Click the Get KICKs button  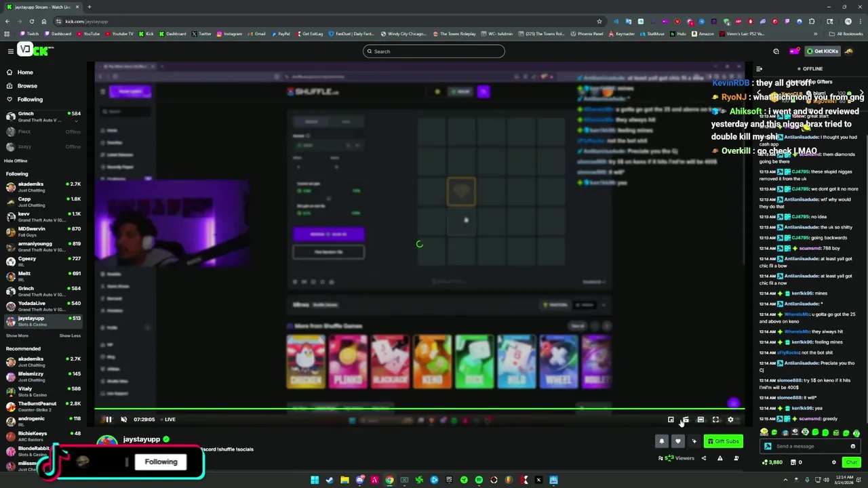[x=823, y=52]
